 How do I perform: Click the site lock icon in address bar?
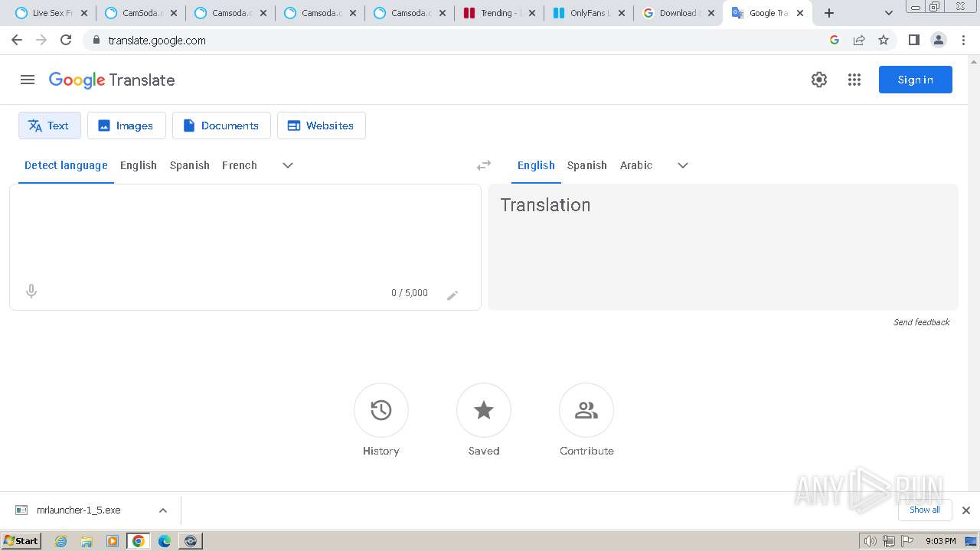tap(96, 40)
